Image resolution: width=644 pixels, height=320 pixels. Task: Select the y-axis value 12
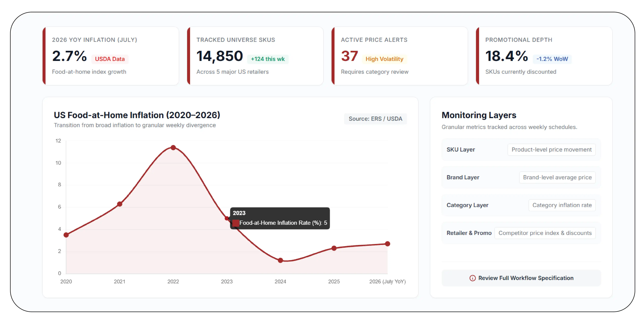tap(58, 141)
